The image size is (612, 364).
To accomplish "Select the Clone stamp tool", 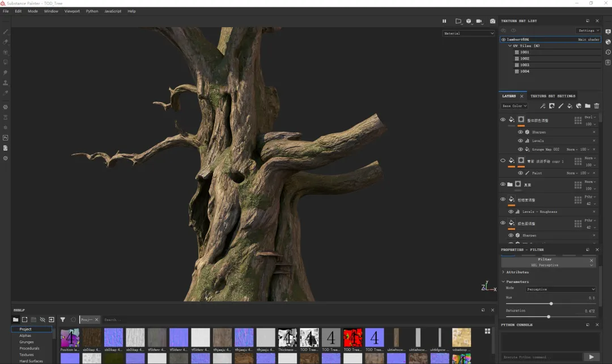I will click(6, 83).
